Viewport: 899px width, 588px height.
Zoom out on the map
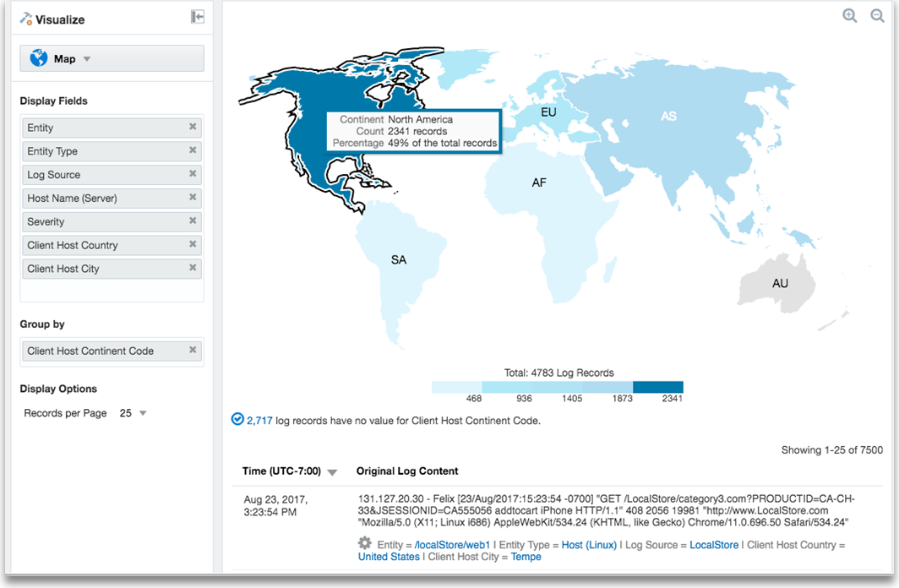[878, 16]
